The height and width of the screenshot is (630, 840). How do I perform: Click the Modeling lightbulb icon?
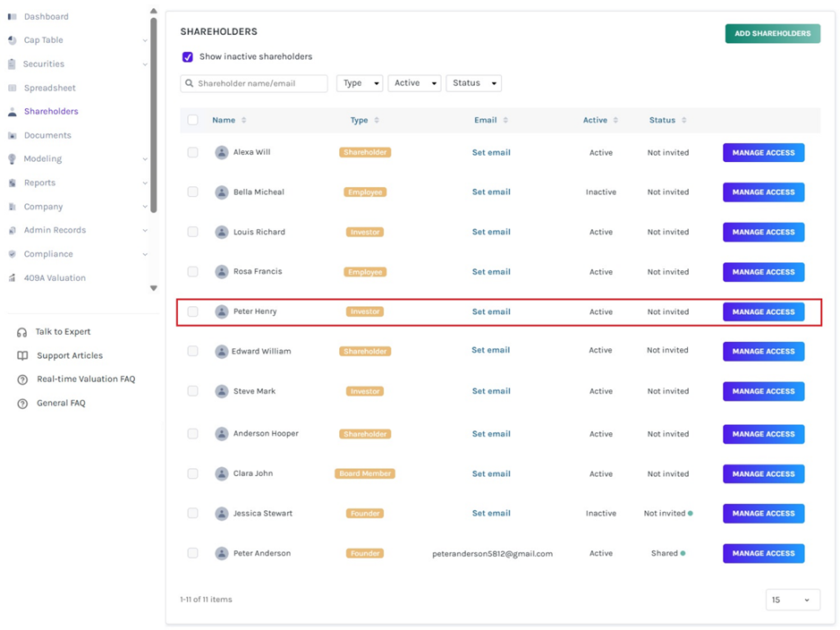tap(13, 159)
